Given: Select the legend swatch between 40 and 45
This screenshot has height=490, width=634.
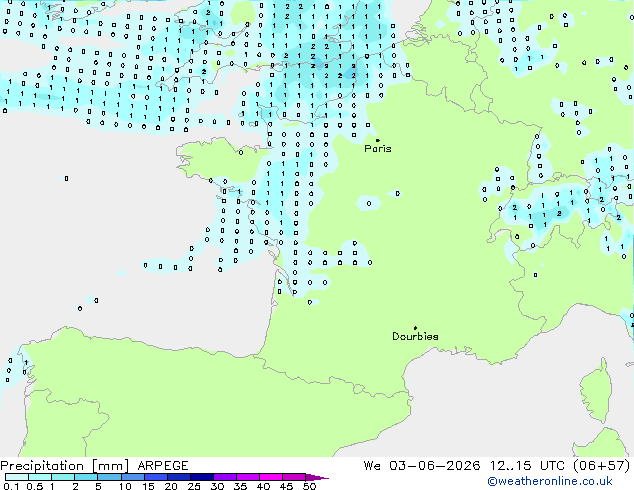Looking at the screenshot, I should (x=271, y=477).
